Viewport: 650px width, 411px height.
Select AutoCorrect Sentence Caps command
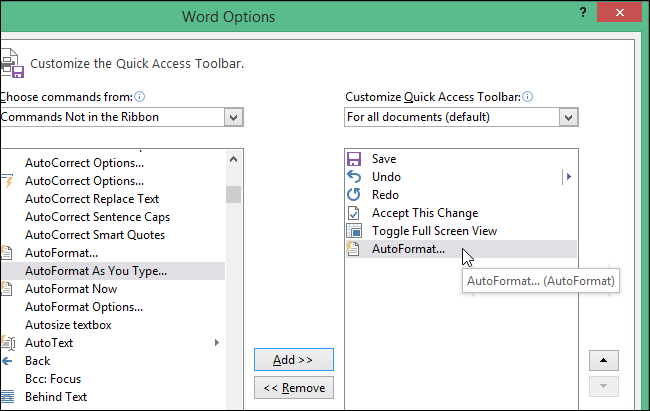[x=97, y=217]
